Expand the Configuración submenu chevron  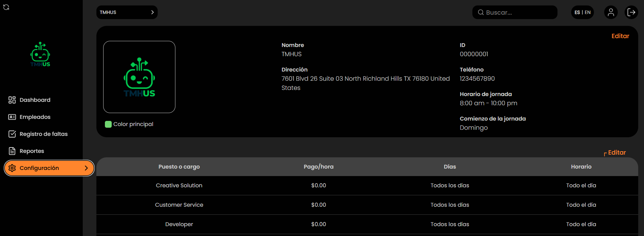86,168
